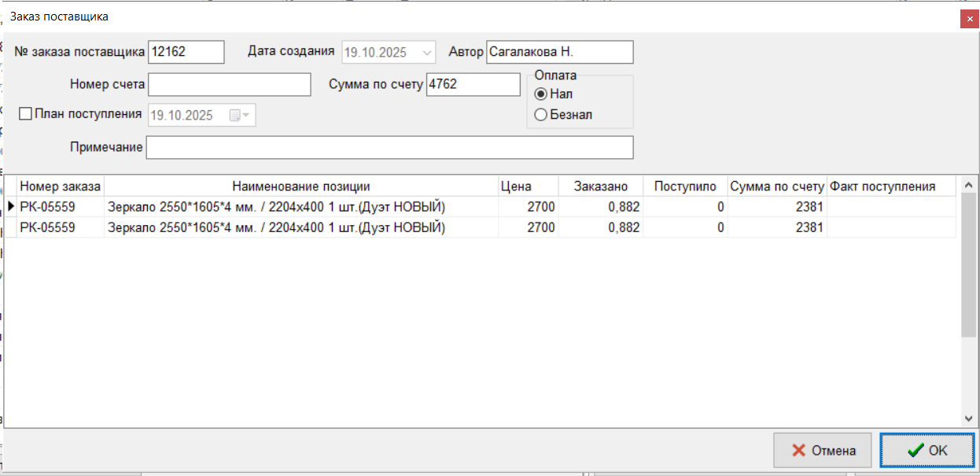The height and width of the screenshot is (476, 980).
Task: Click the Автор field with Сагалакова Н.
Action: point(559,52)
